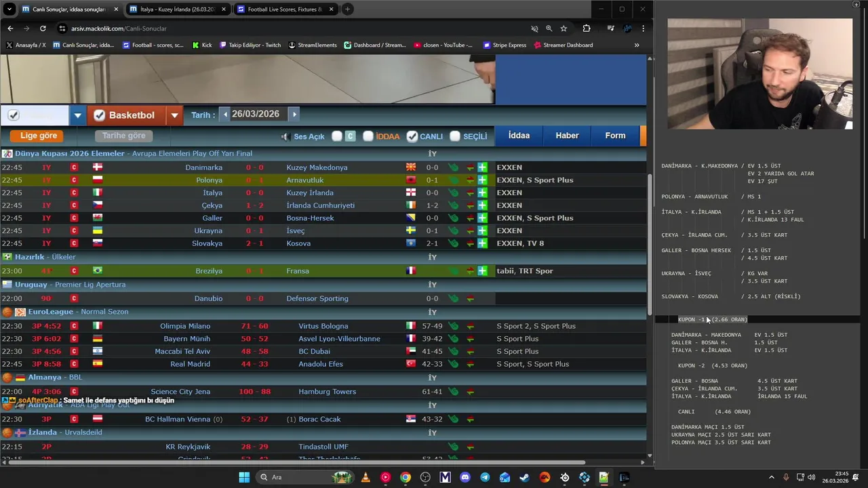The image size is (868, 488).
Task: Open Dünya Kupası 2026 Elemeler league header
Action: 70,154
